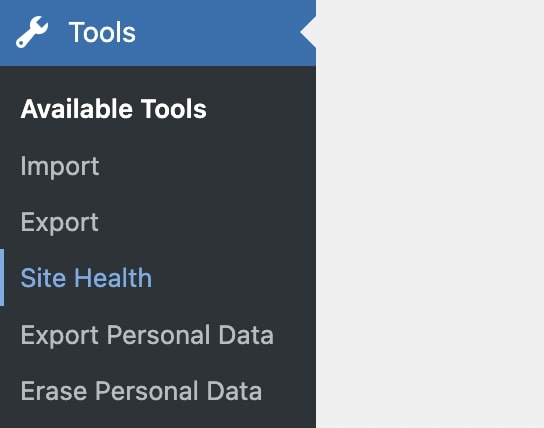Click the wrench icon beside Tools
This screenshot has height=428, width=544.
tap(32, 32)
